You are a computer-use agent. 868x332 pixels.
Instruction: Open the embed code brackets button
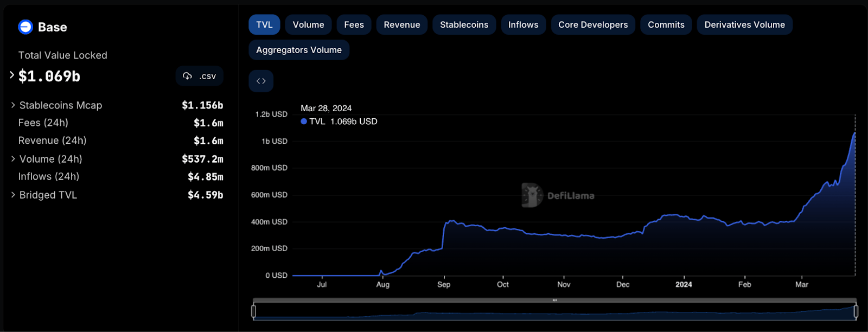pyautogui.click(x=261, y=81)
